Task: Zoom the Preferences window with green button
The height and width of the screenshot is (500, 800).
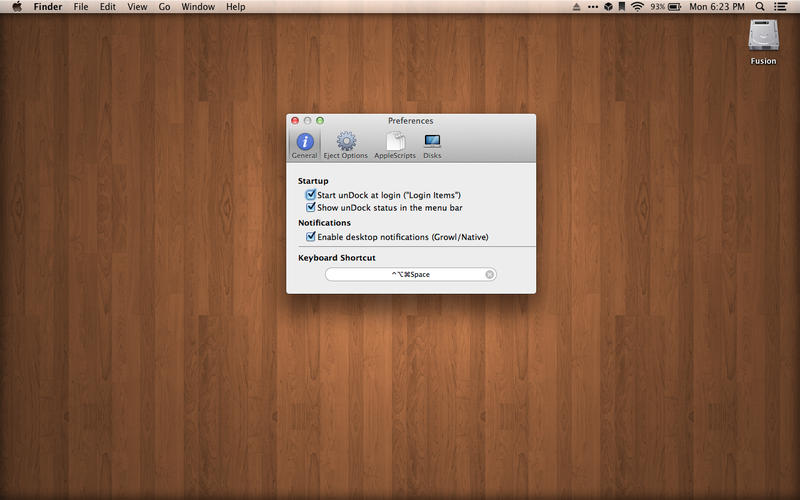Action: pyautogui.click(x=320, y=120)
